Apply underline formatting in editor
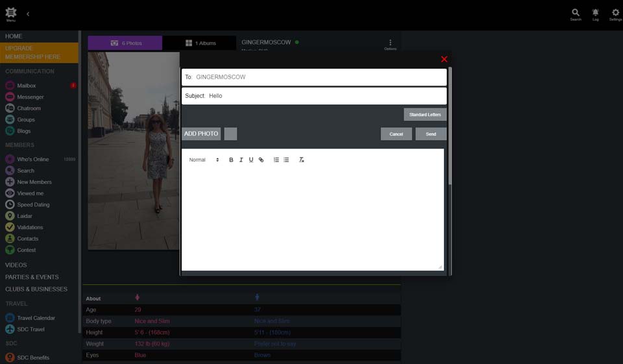This screenshot has width=623, height=364. [251, 160]
